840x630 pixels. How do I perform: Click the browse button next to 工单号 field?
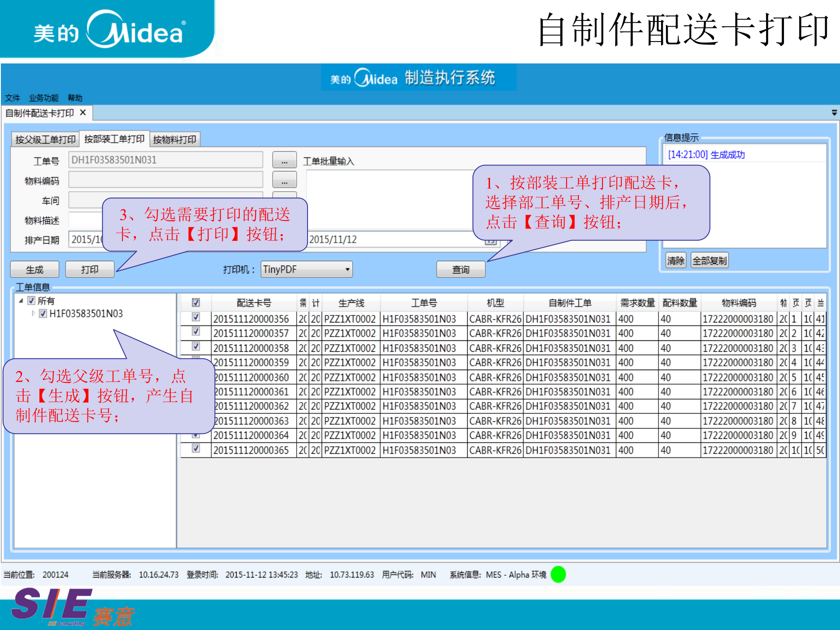[284, 160]
